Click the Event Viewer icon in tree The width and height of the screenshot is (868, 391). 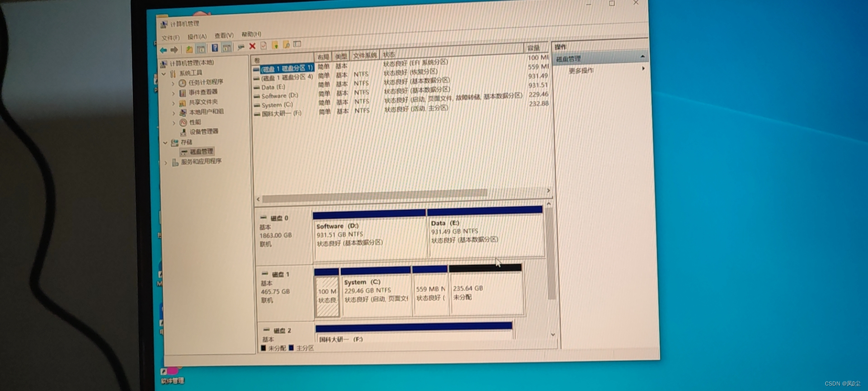(183, 93)
